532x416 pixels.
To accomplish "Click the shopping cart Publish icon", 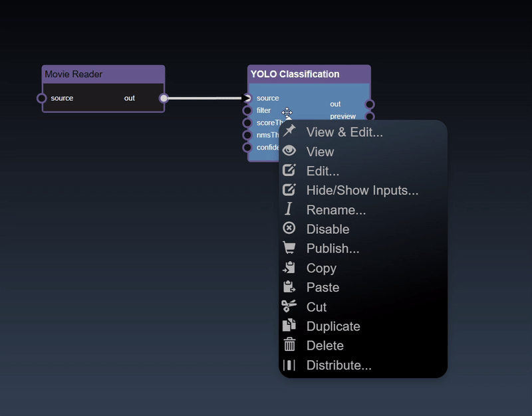I will point(289,248).
